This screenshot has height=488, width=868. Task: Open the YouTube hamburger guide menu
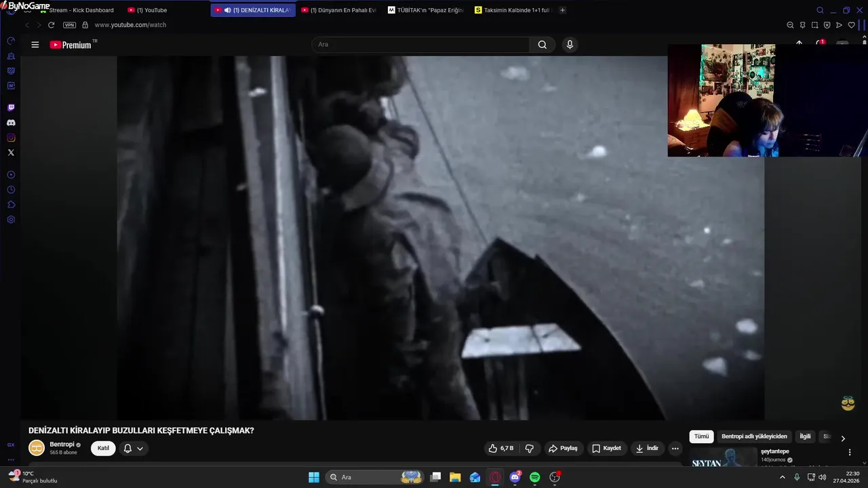pyautogui.click(x=35, y=45)
